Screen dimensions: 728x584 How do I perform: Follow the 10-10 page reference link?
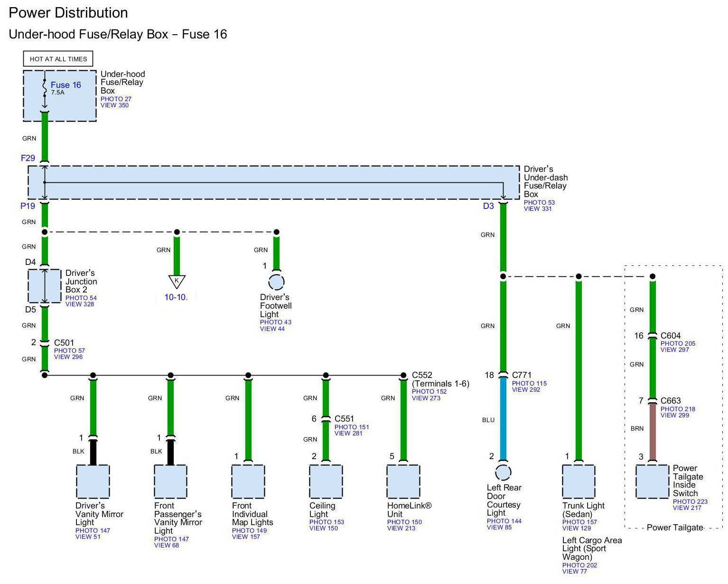pyautogui.click(x=176, y=297)
